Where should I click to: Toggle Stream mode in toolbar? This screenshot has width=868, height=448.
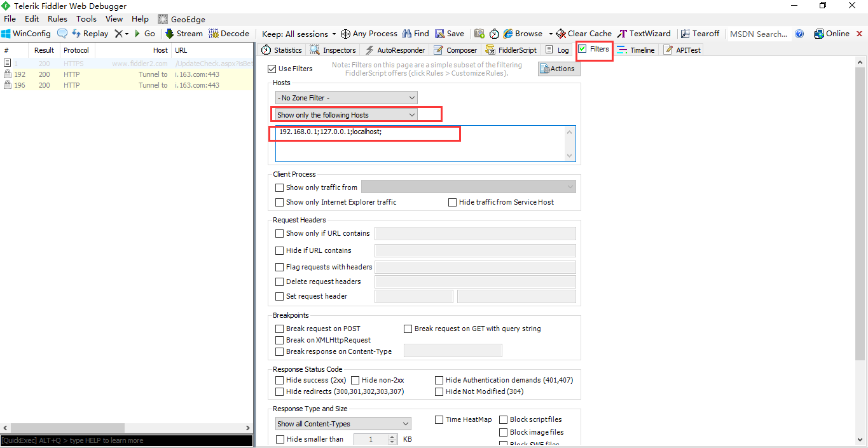click(x=184, y=34)
